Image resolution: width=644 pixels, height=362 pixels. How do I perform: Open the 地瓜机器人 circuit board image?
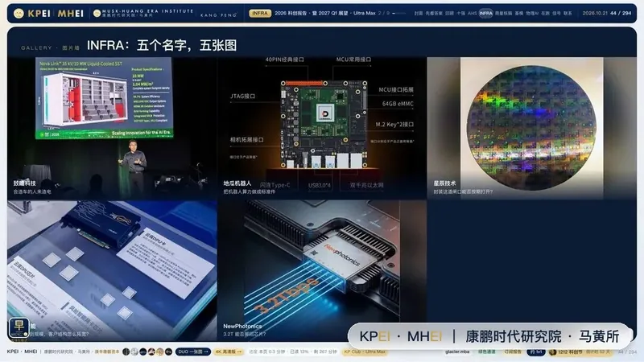coord(321,128)
